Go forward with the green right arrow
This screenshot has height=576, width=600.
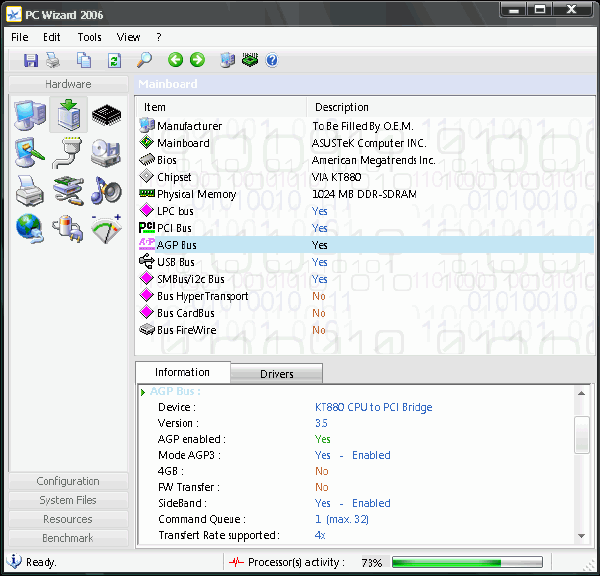click(197, 60)
